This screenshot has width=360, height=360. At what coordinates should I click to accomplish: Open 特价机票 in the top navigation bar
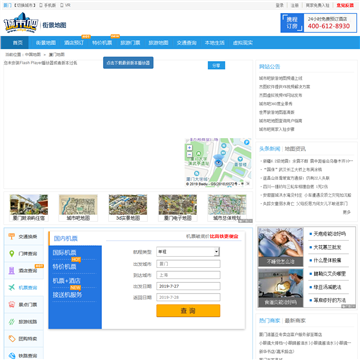[x=102, y=43]
